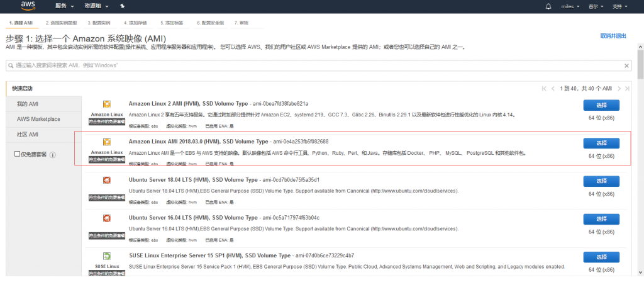Click the Ubuntu Server 18.04 LTS title
The width and height of the screenshot is (644, 292).
(193, 180)
